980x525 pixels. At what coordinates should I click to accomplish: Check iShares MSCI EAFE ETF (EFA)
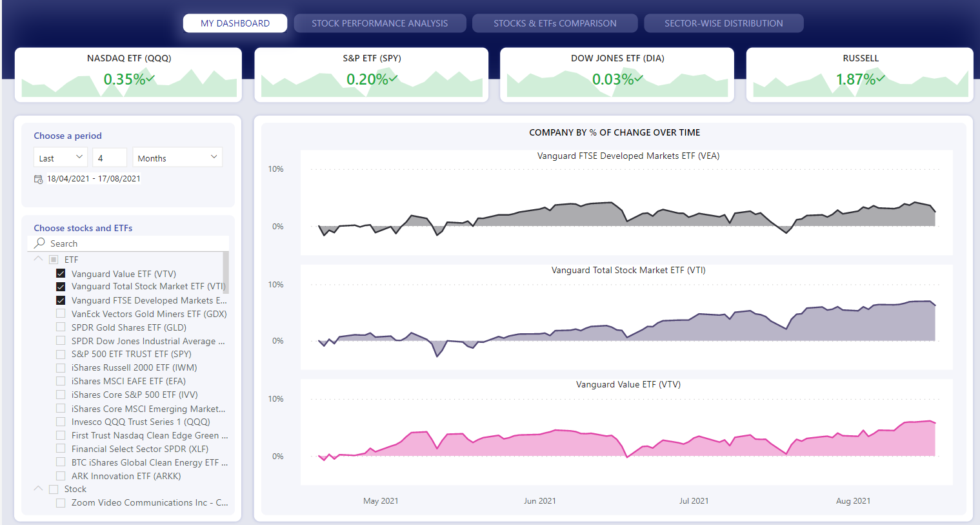61,381
